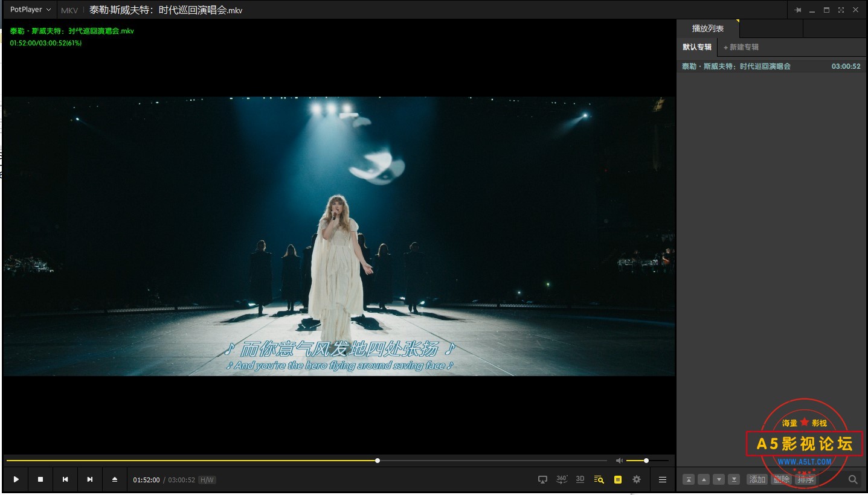Move playlist item to the bottom
Viewport: 868px width, 495px height.
click(x=734, y=479)
